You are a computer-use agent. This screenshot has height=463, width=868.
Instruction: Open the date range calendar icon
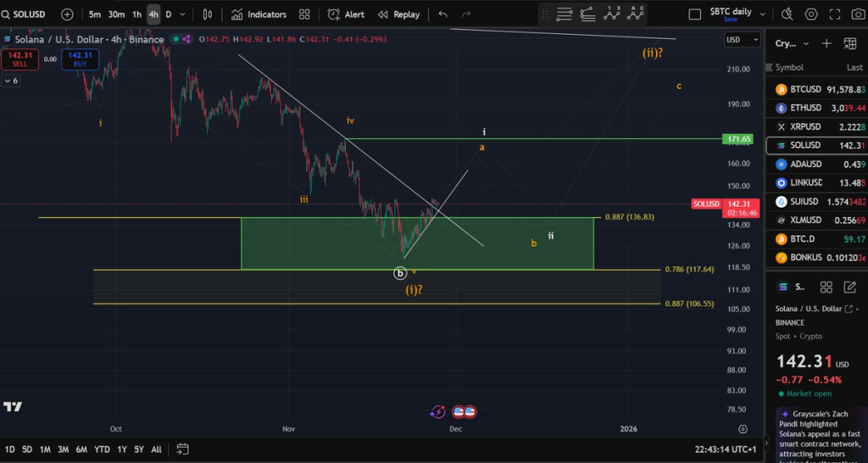pyautogui.click(x=183, y=449)
